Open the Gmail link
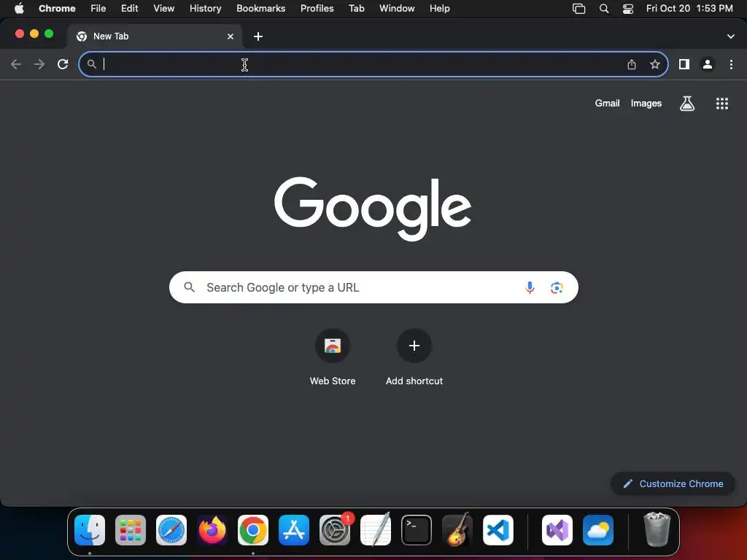 [607, 104]
